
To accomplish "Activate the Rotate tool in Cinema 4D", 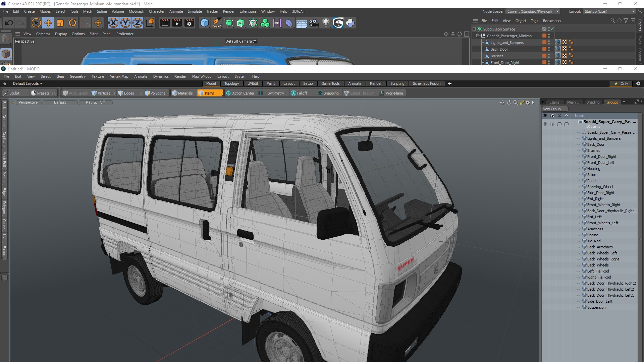I will pyautogui.click(x=72, y=23).
